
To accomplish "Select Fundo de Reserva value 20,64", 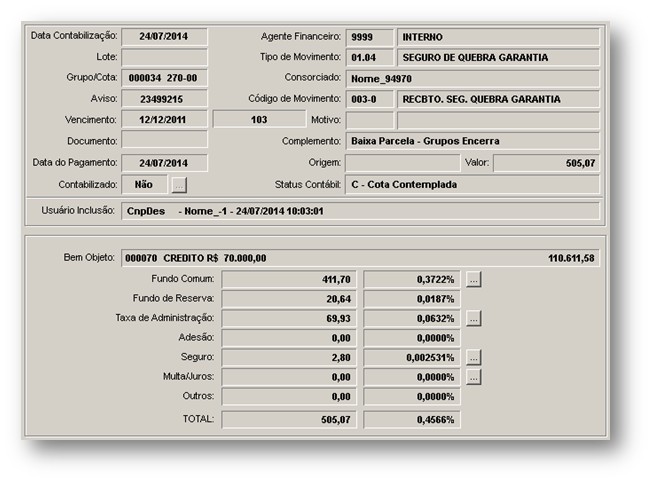I will pos(289,299).
